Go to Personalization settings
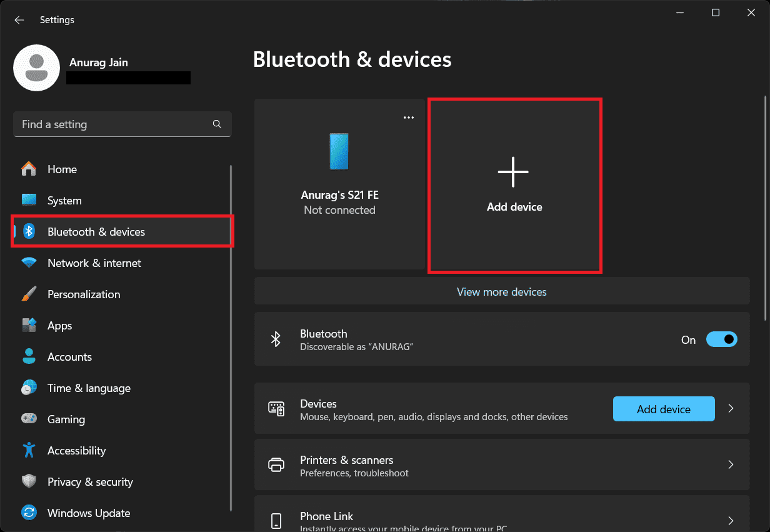 pyautogui.click(x=84, y=294)
